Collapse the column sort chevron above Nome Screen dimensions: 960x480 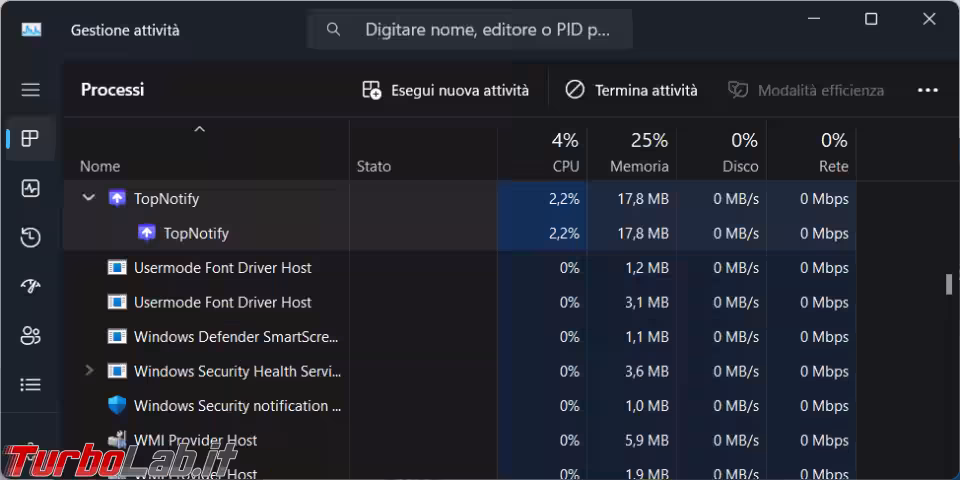(199, 129)
